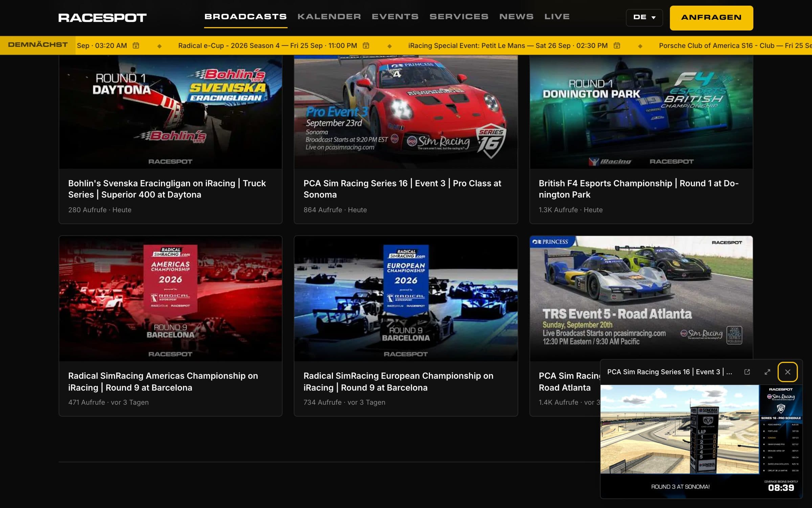Open Radical European Championship Barcelona thumbnail
This screenshot has width=812, height=508.
click(406, 298)
